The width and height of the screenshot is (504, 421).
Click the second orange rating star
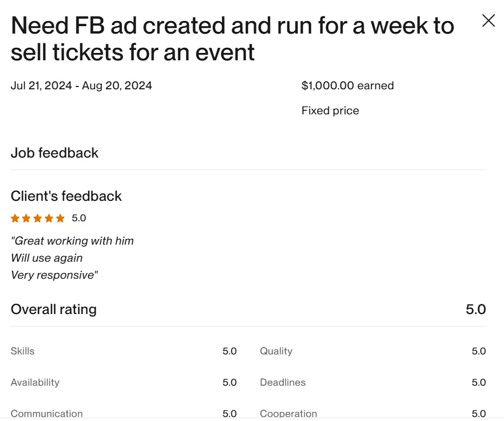point(26,218)
